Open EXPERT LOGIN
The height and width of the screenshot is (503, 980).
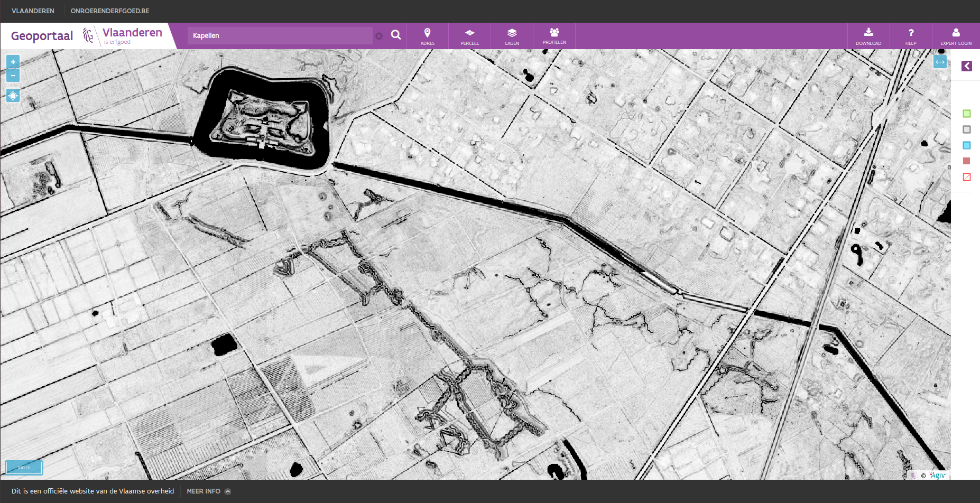(x=956, y=36)
